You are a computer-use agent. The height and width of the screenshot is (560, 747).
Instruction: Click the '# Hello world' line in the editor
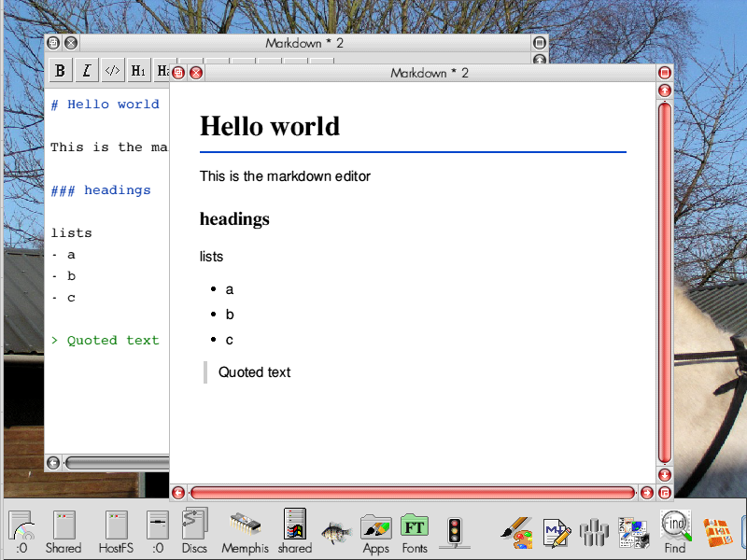point(106,105)
